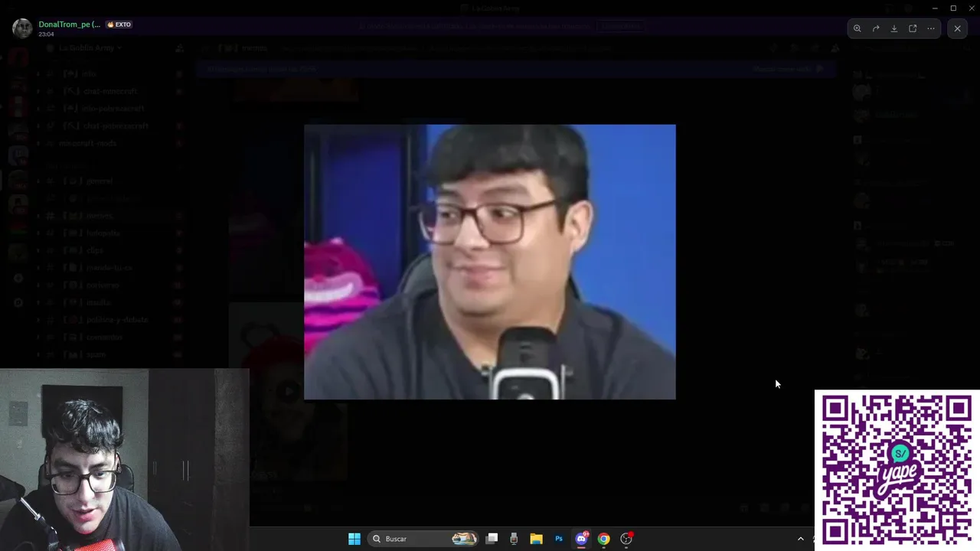Forward the image using the arrow icon
980x551 pixels.
[876, 28]
